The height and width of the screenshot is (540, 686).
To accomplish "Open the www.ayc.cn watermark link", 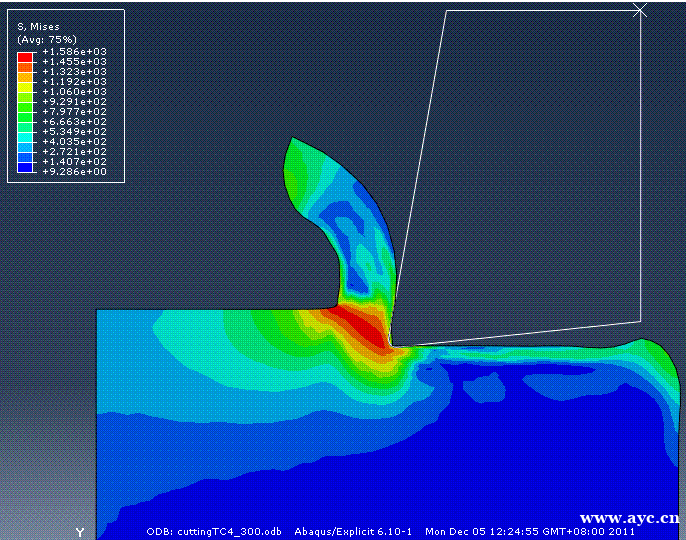I will 629,518.
